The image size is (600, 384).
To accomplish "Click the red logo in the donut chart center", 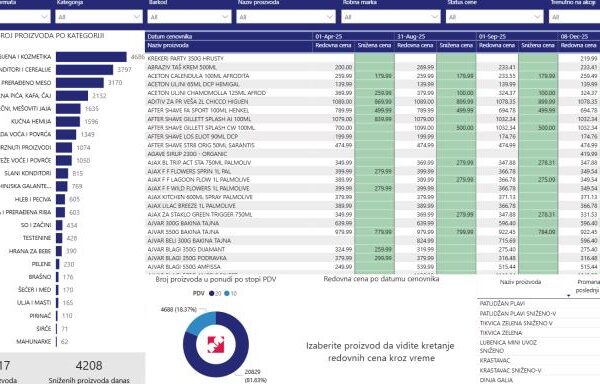I will coord(216,344).
